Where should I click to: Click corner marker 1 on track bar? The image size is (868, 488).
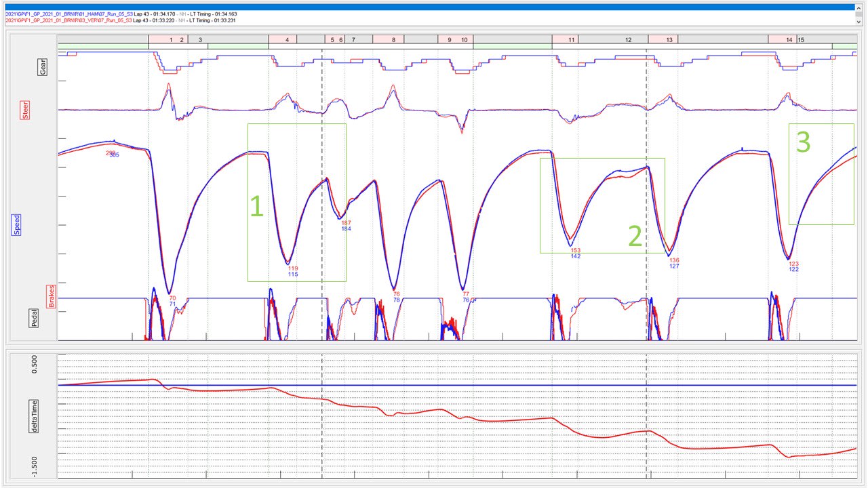pyautogui.click(x=172, y=40)
